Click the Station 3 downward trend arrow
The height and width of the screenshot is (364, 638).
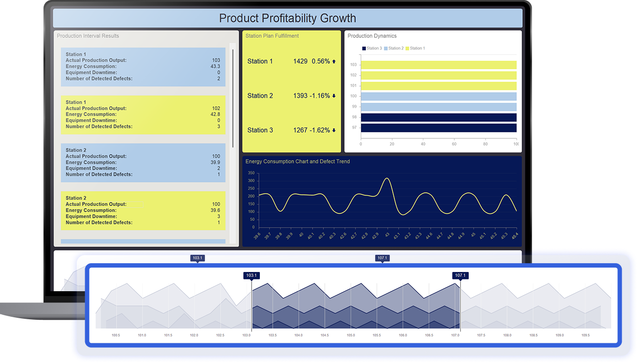[334, 130]
